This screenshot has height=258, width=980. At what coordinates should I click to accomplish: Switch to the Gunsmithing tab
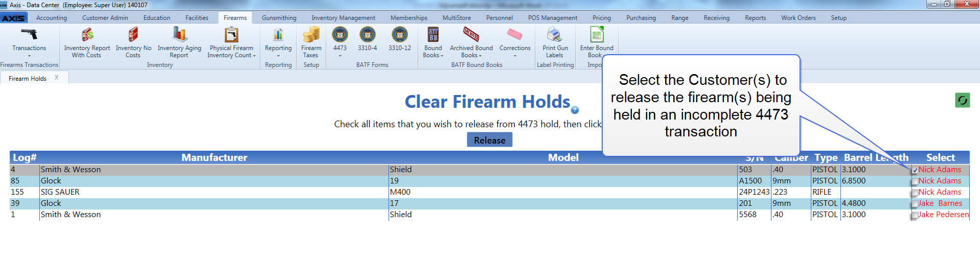click(279, 18)
